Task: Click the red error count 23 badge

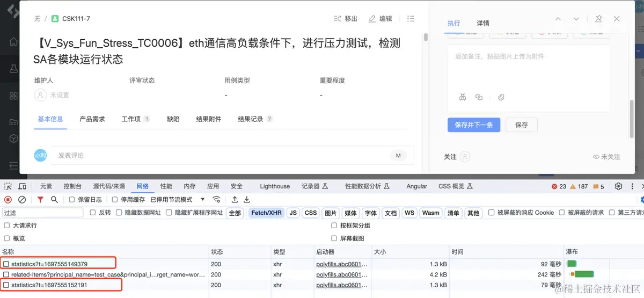Action: (559, 186)
